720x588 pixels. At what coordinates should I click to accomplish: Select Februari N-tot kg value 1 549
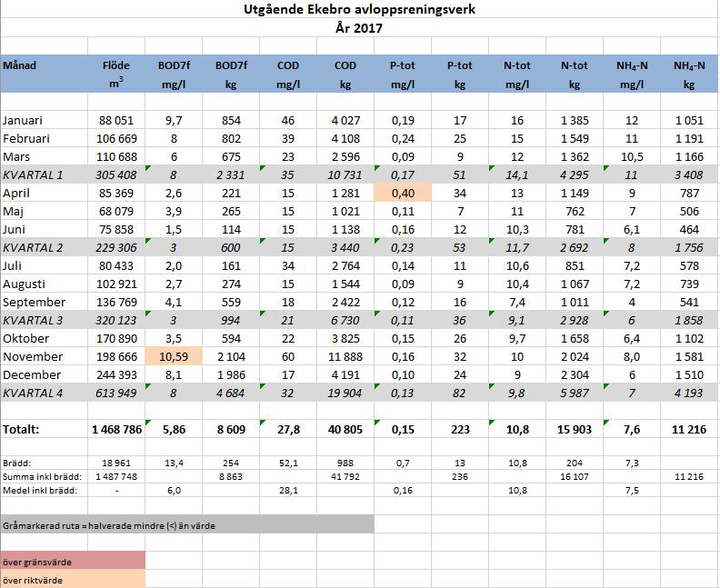tap(575, 139)
